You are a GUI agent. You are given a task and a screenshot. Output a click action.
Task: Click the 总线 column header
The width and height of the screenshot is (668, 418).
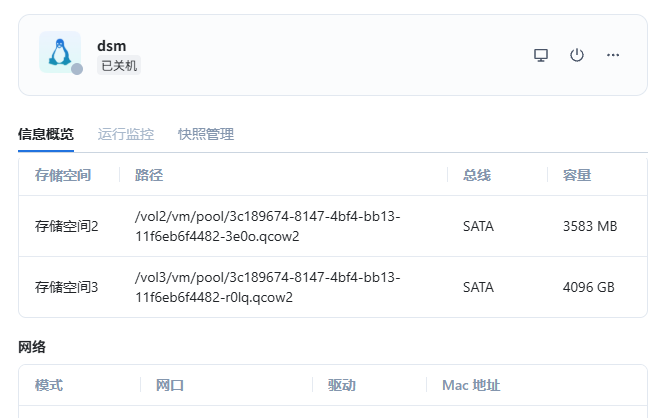pos(477,175)
